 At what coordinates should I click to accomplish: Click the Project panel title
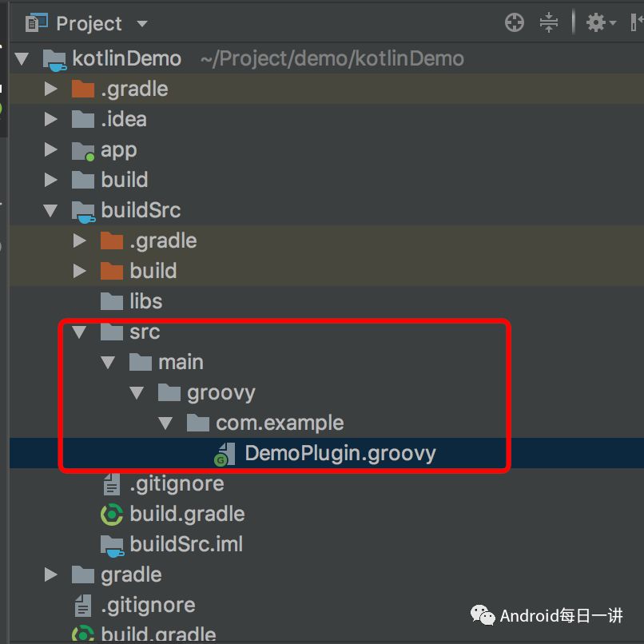coord(89,24)
